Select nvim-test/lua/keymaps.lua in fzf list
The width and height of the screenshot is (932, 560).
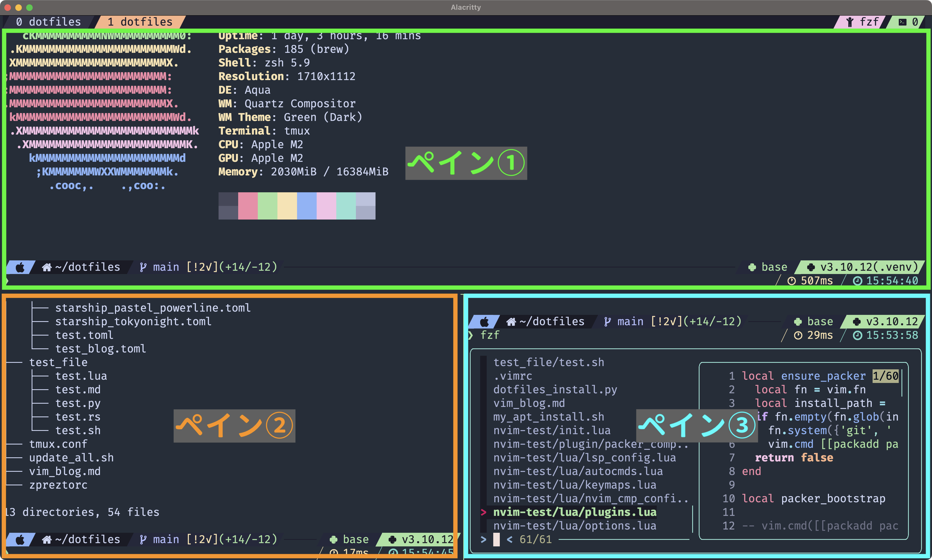click(574, 485)
